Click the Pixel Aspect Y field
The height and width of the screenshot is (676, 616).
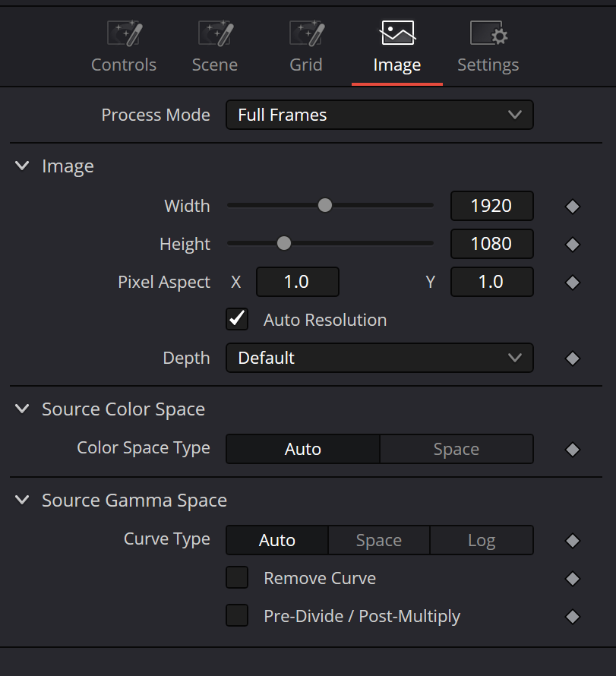pos(492,282)
